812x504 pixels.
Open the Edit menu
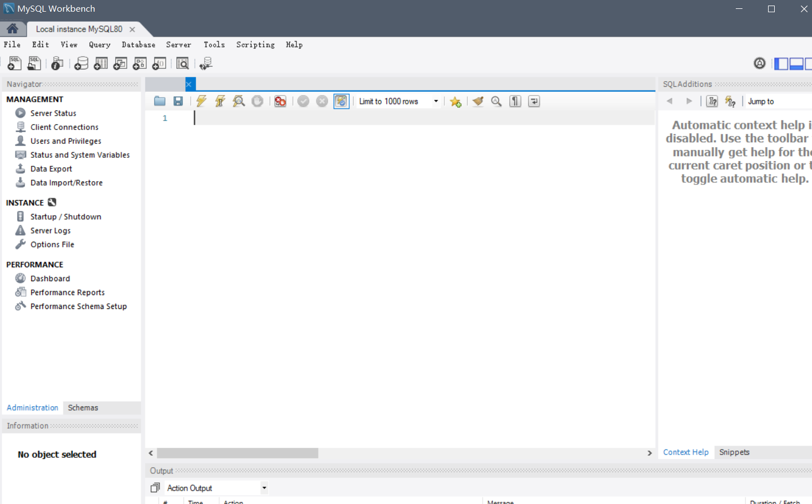(x=41, y=44)
